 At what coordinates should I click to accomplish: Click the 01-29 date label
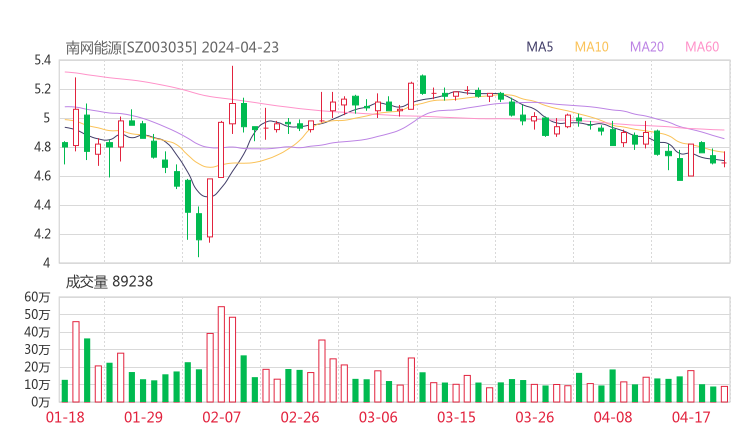143,417
